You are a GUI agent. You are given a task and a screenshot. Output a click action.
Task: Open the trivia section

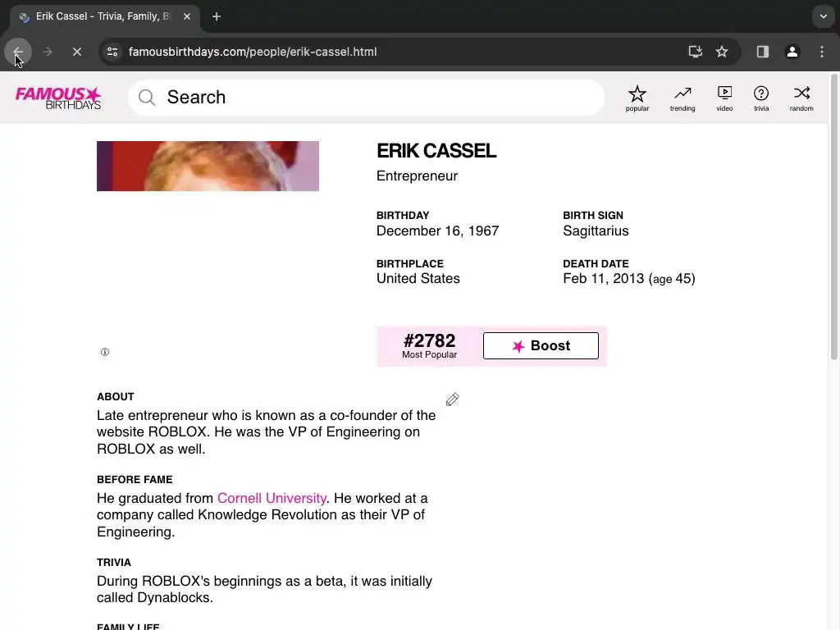(x=761, y=98)
